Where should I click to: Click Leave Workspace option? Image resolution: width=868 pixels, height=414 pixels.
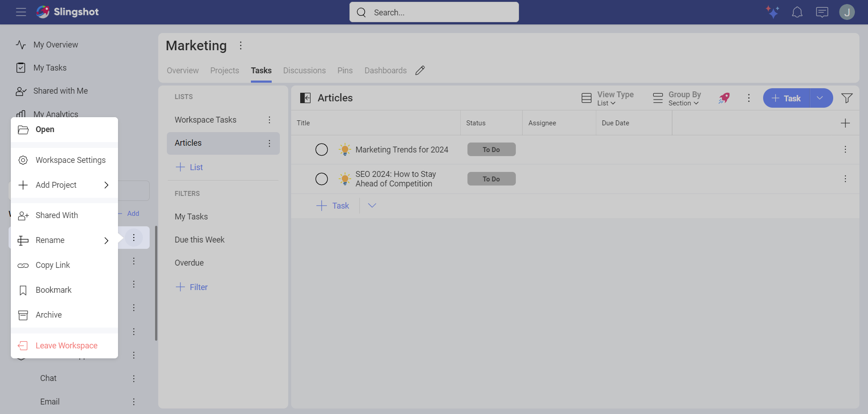[66, 346]
